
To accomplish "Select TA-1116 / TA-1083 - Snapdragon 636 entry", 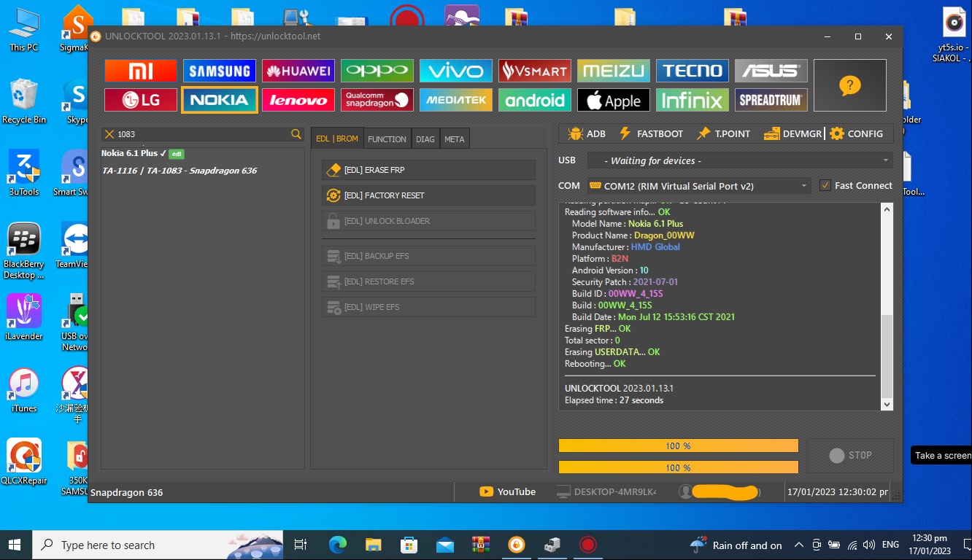I will pos(180,171).
